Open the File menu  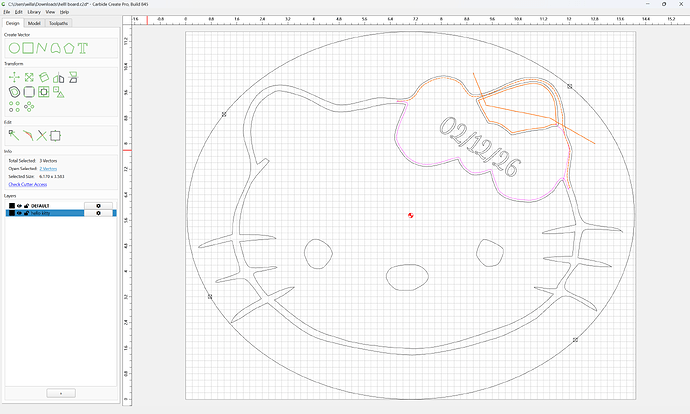coord(7,12)
